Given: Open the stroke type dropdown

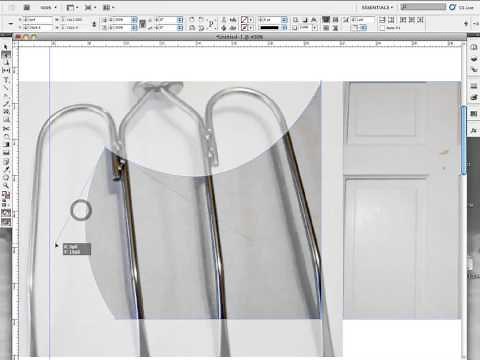Looking at the screenshot, I should click(x=284, y=28).
